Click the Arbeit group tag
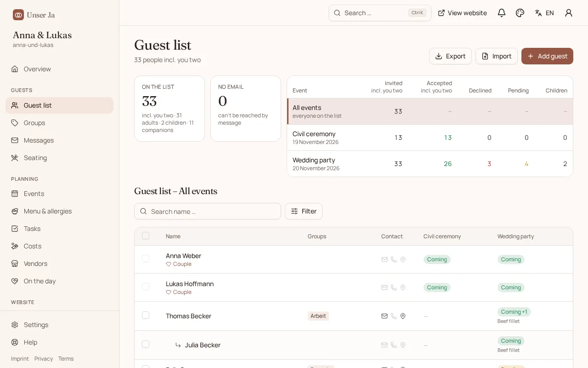The height and width of the screenshot is (368, 588). click(x=318, y=316)
